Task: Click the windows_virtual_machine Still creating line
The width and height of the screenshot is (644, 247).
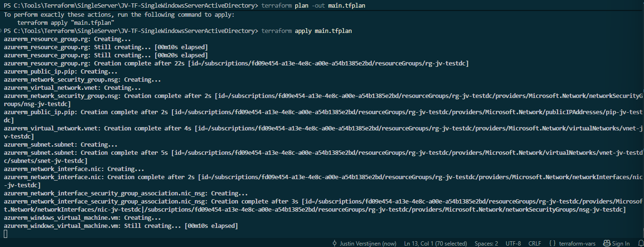Action: [x=121, y=226]
